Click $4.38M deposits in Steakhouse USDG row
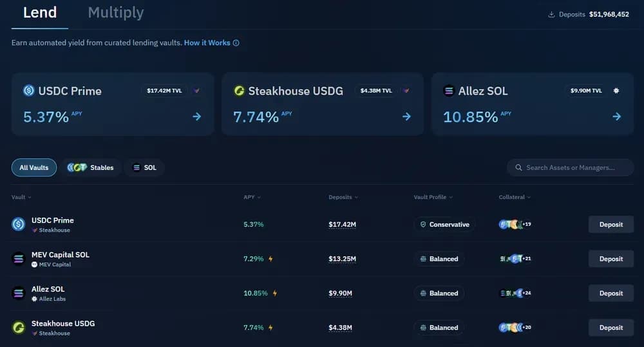 click(x=340, y=328)
